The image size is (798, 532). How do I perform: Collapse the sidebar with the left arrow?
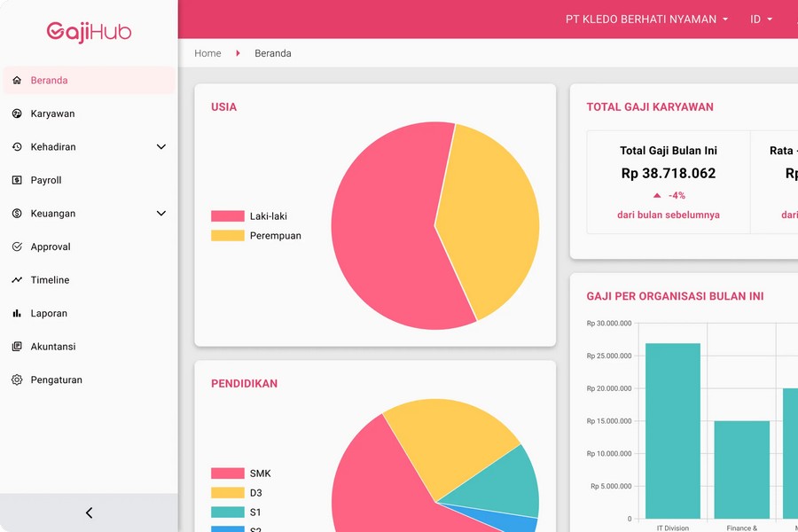[x=89, y=512]
